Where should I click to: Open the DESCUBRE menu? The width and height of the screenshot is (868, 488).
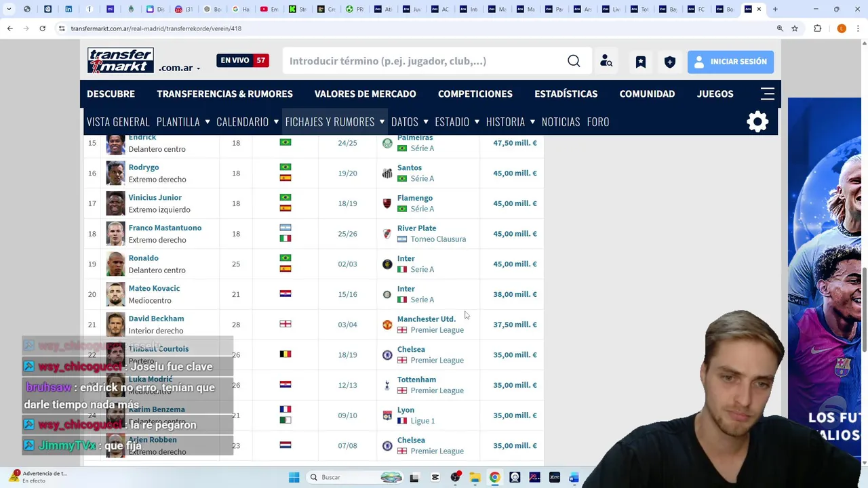click(x=111, y=94)
